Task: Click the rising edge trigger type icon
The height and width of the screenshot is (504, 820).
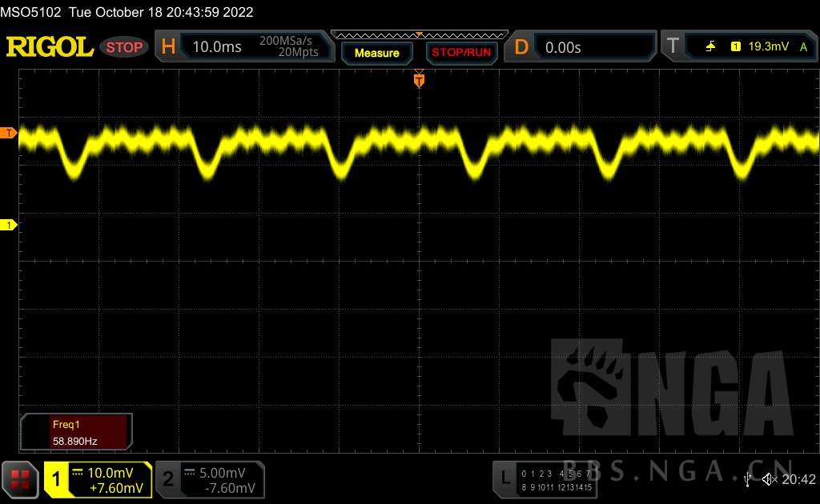Action: point(710,47)
